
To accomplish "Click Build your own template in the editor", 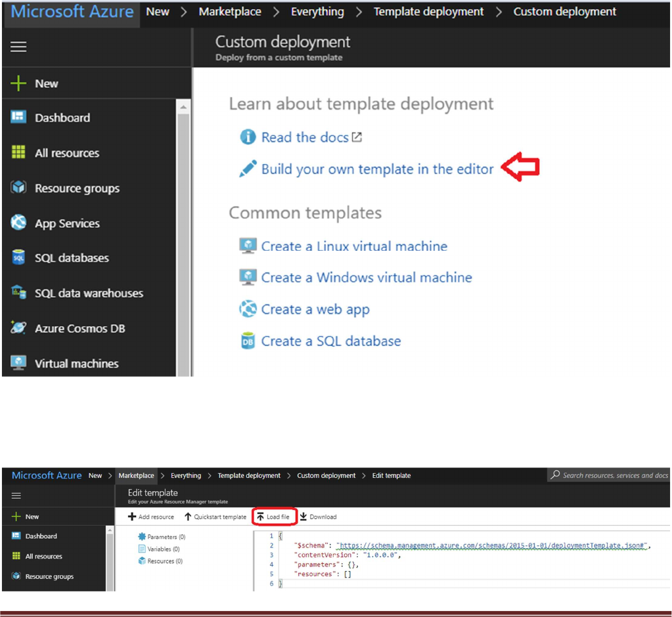I will click(x=377, y=169).
